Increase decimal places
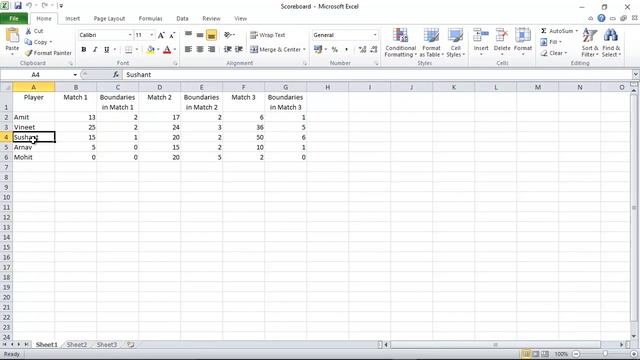The width and height of the screenshot is (640, 360). click(362, 49)
